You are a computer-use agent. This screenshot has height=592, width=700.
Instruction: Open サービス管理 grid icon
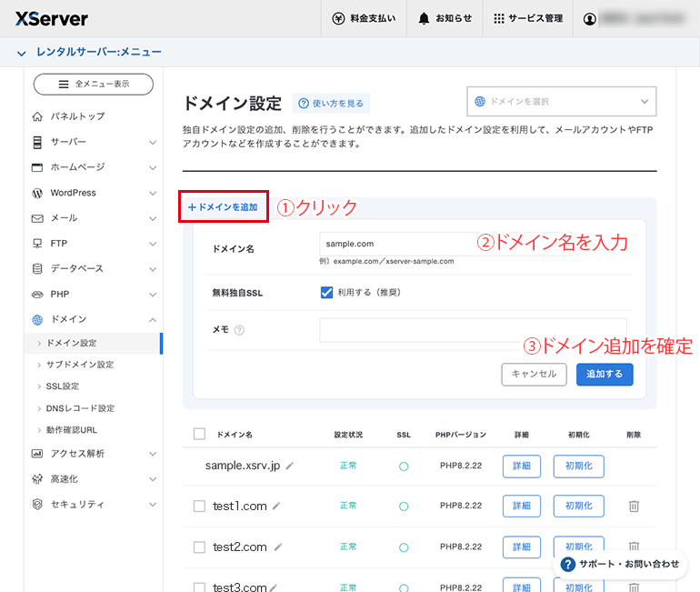coord(499,18)
